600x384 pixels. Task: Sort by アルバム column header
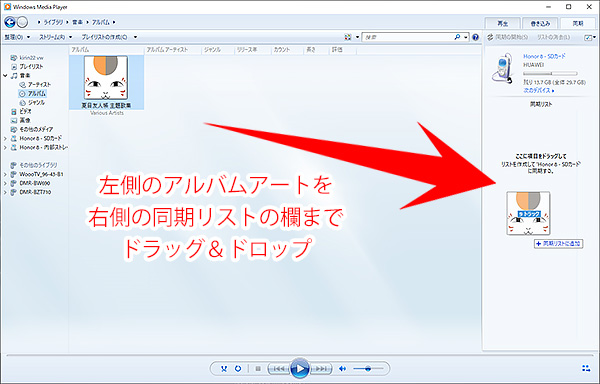tap(106, 50)
